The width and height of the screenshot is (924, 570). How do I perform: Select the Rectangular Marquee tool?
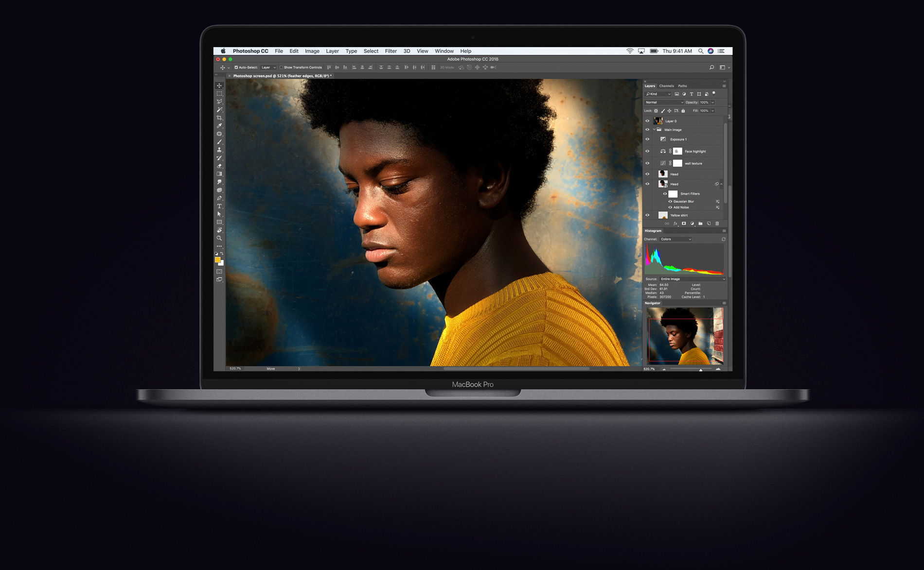219,94
